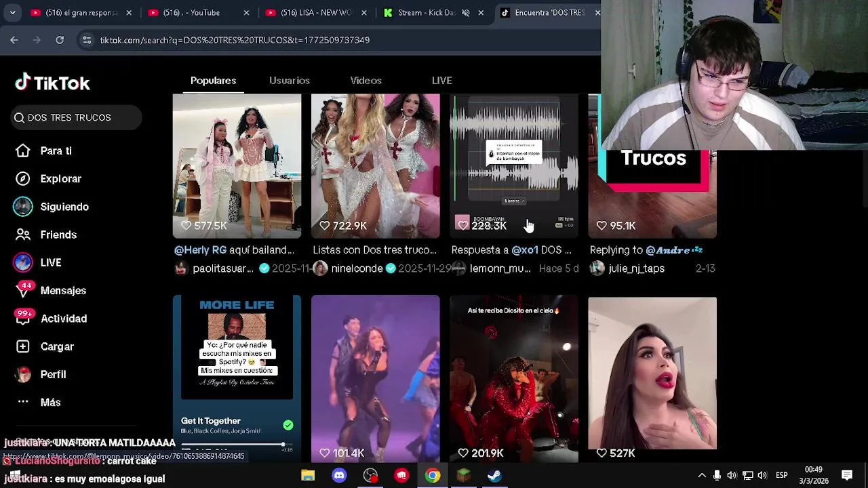Open Chrome from taskbar

[433, 475]
